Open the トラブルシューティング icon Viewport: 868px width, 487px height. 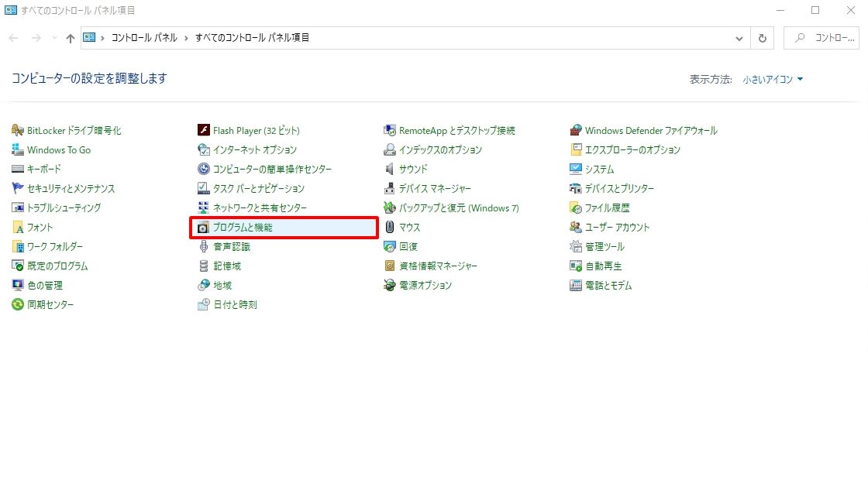[x=18, y=207]
